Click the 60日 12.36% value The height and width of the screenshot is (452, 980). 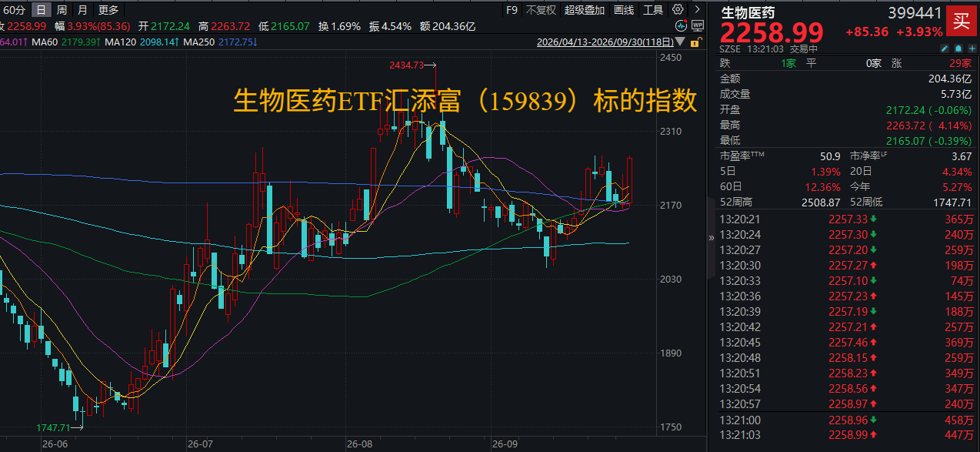pyautogui.click(x=824, y=186)
